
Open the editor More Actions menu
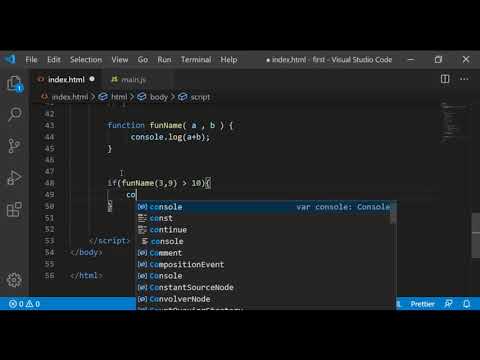click(x=464, y=79)
